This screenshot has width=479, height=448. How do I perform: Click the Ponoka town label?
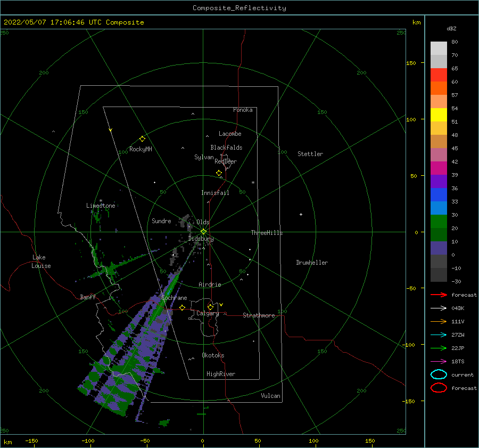pos(243,110)
